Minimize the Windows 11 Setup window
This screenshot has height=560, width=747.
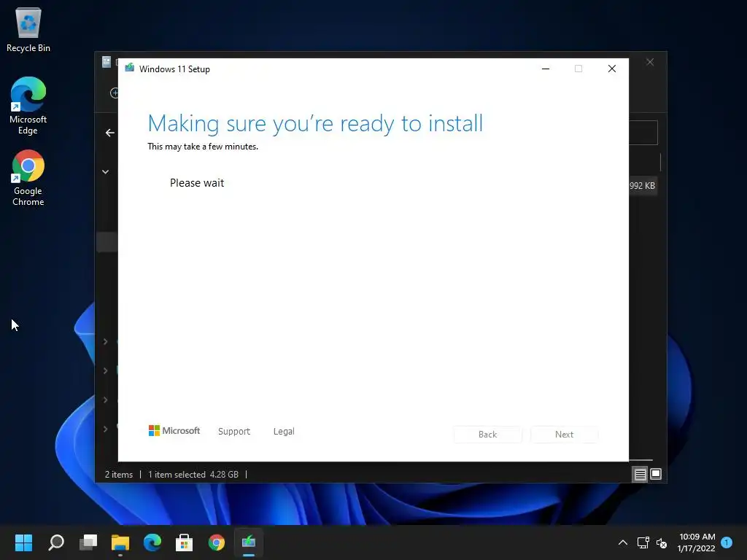pos(546,69)
